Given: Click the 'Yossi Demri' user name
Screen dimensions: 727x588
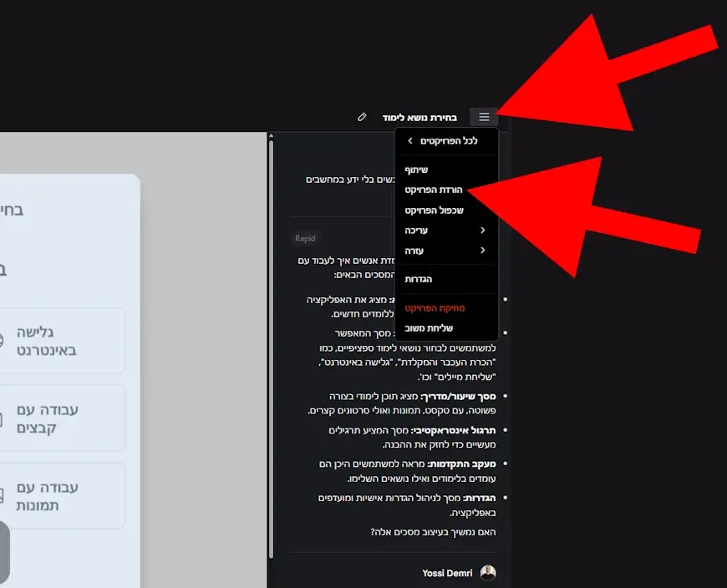Looking at the screenshot, I should [447, 574].
